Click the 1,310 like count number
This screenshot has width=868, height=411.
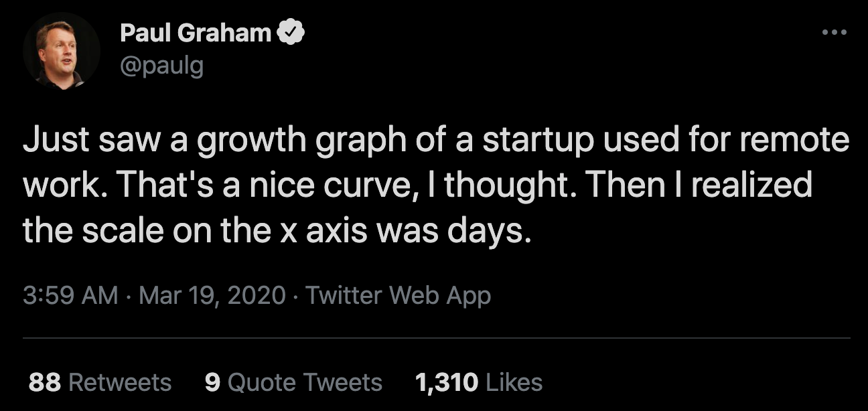[x=447, y=382]
